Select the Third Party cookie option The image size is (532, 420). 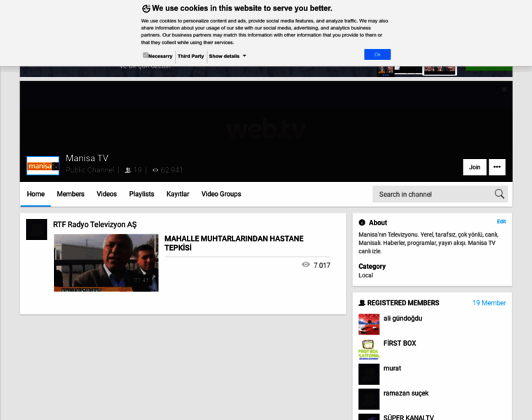click(190, 56)
